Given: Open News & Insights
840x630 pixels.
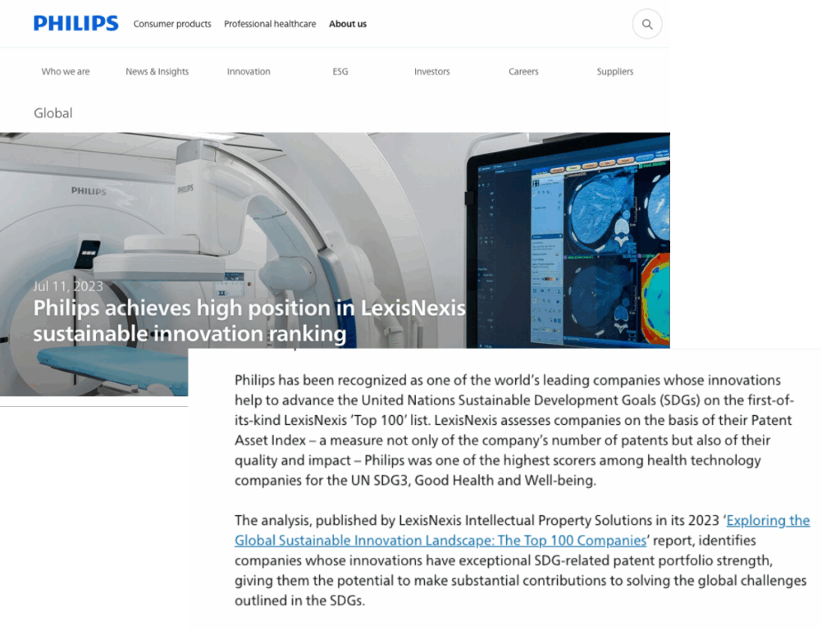Looking at the screenshot, I should point(157,71).
